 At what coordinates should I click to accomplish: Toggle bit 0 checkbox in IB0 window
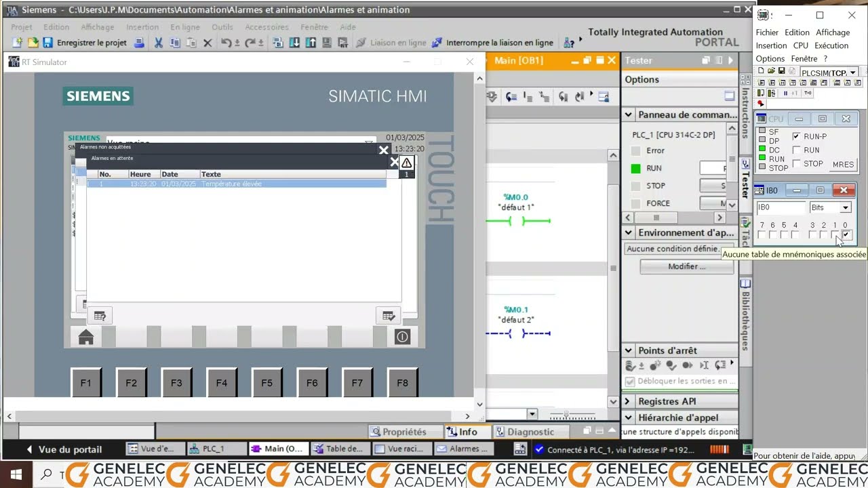(x=846, y=235)
